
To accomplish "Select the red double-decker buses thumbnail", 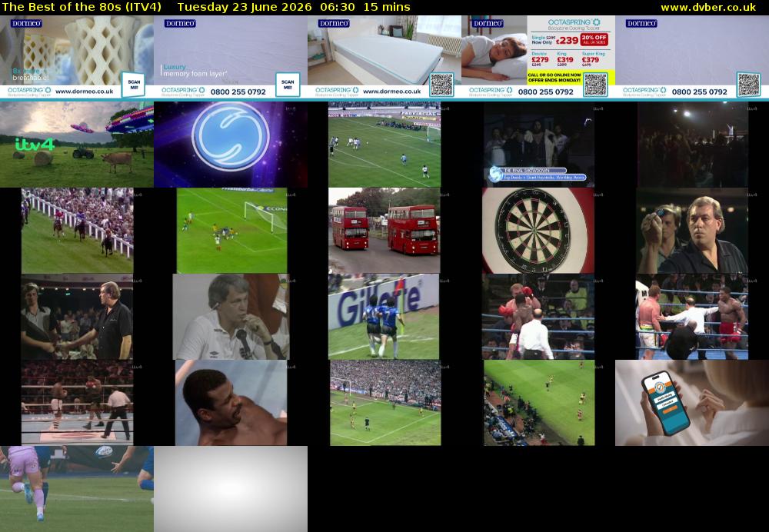I will point(384,231).
